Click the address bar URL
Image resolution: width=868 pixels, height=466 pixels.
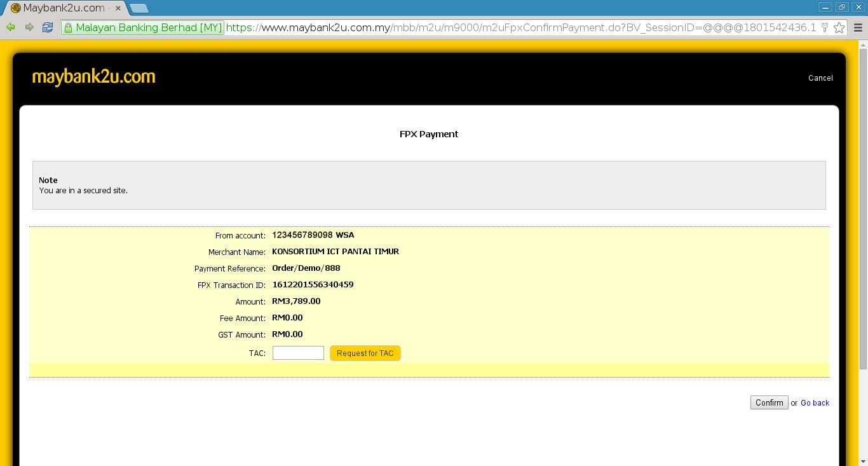[x=521, y=27]
